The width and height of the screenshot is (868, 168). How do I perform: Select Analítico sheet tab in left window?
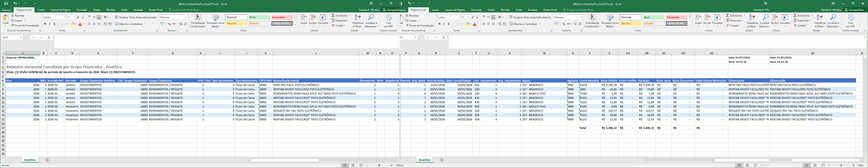[x=30, y=160]
